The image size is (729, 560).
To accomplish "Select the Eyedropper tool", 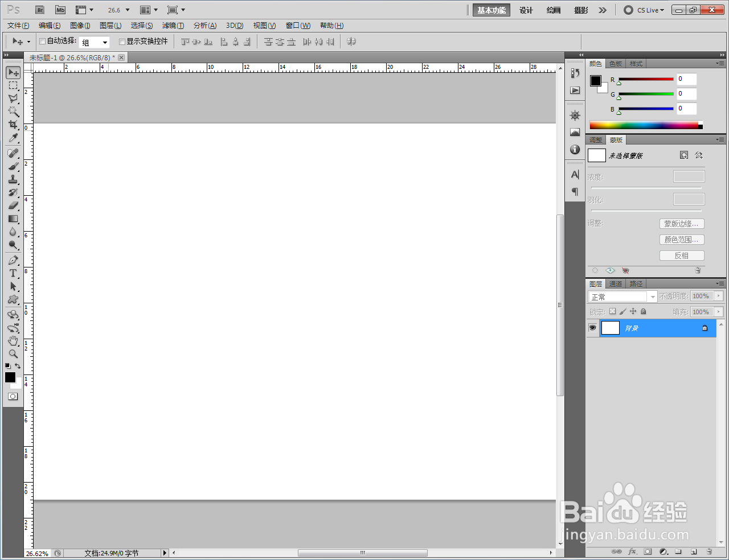I will [13, 138].
